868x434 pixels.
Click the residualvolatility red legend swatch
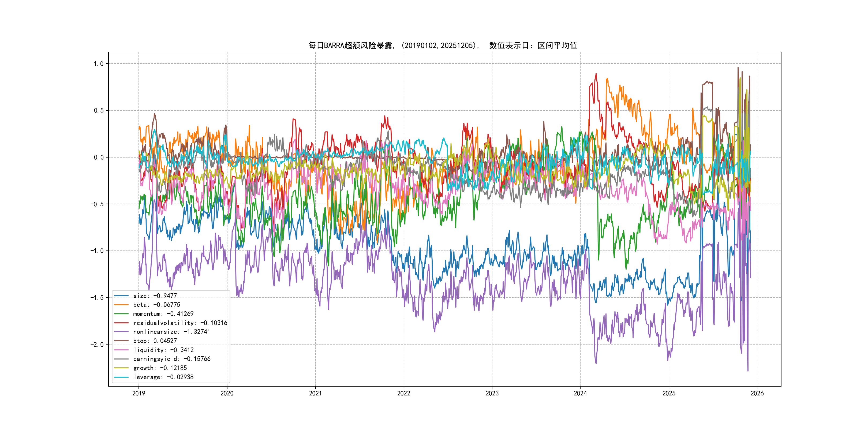pyautogui.click(x=121, y=323)
